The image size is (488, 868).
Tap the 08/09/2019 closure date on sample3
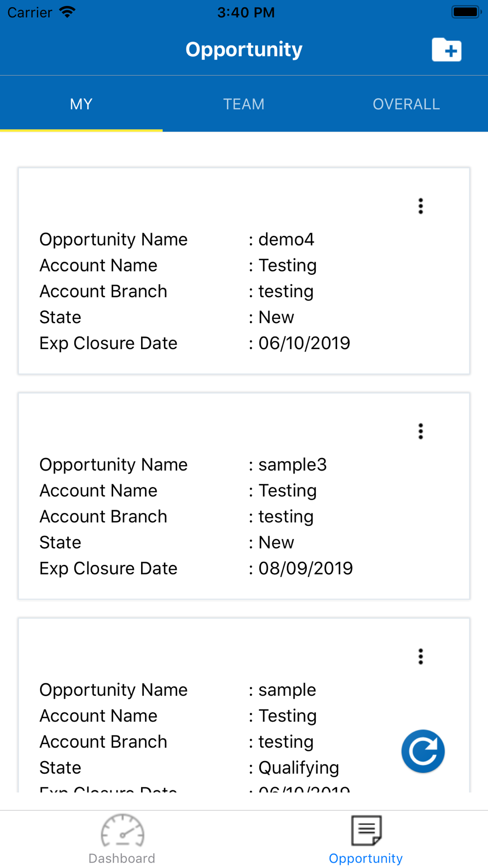tap(305, 568)
